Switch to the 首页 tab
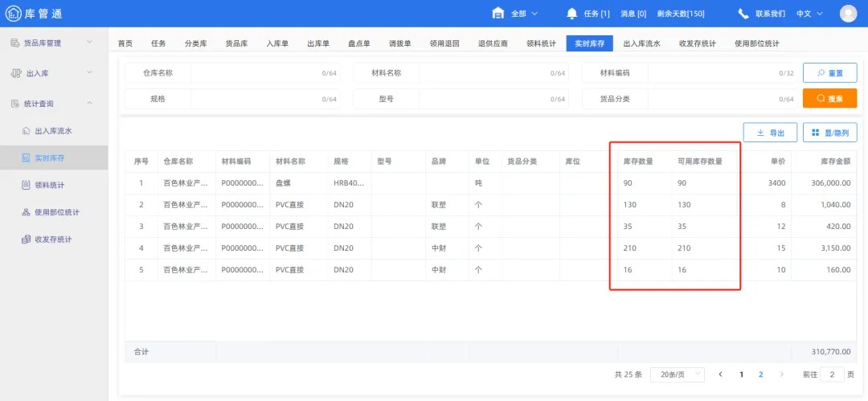Image resolution: width=868 pixels, height=401 pixels. point(125,43)
